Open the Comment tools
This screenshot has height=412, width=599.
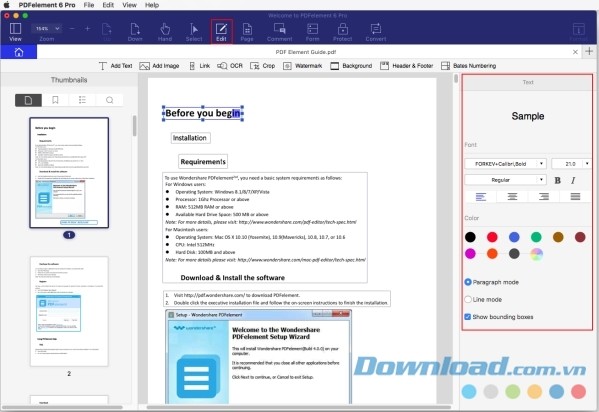click(x=280, y=32)
